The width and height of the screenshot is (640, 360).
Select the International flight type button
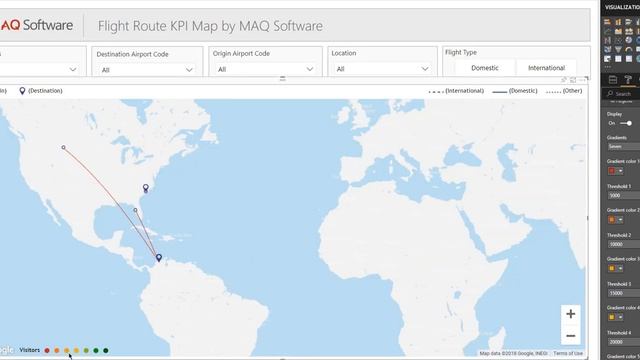tap(546, 68)
